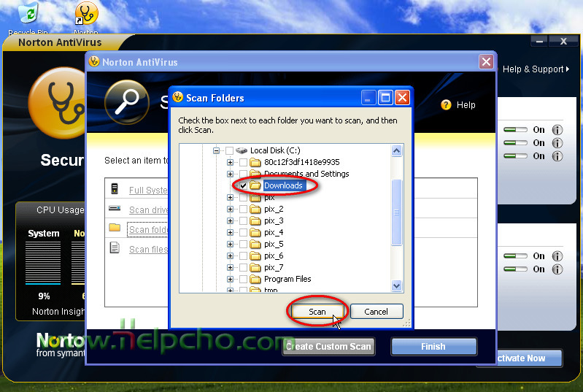Image resolution: width=583 pixels, height=392 pixels.
Task: Click the pix_5 folder icon
Action: (255, 245)
